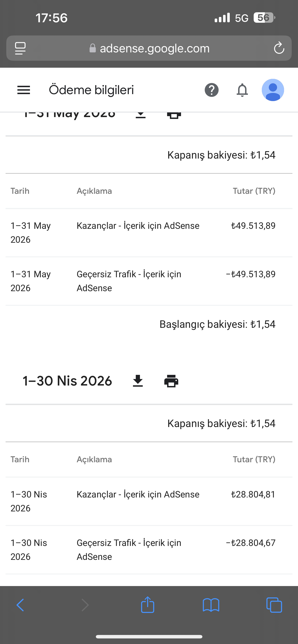Download the May 2026 statement
The width and height of the screenshot is (298, 644).
click(x=141, y=115)
